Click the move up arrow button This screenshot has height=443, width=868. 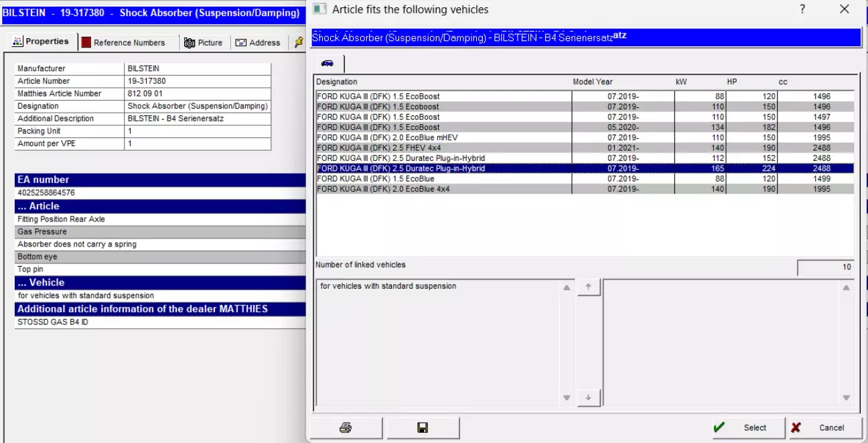[x=589, y=287]
